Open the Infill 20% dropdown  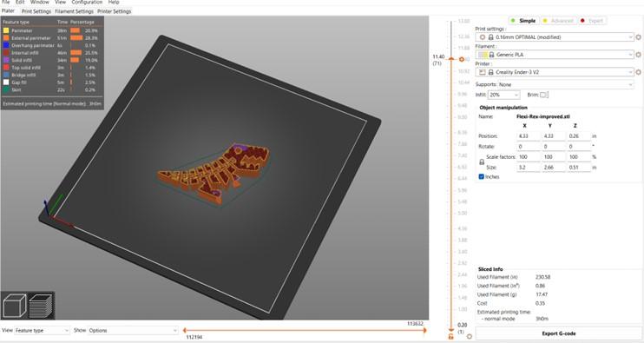504,95
